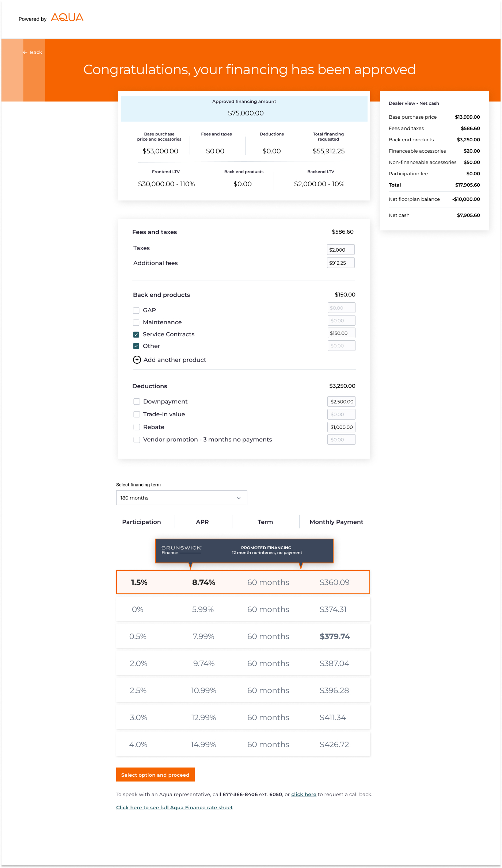Click the 'click here' call back link
The height and width of the screenshot is (868, 502).
coord(304,794)
